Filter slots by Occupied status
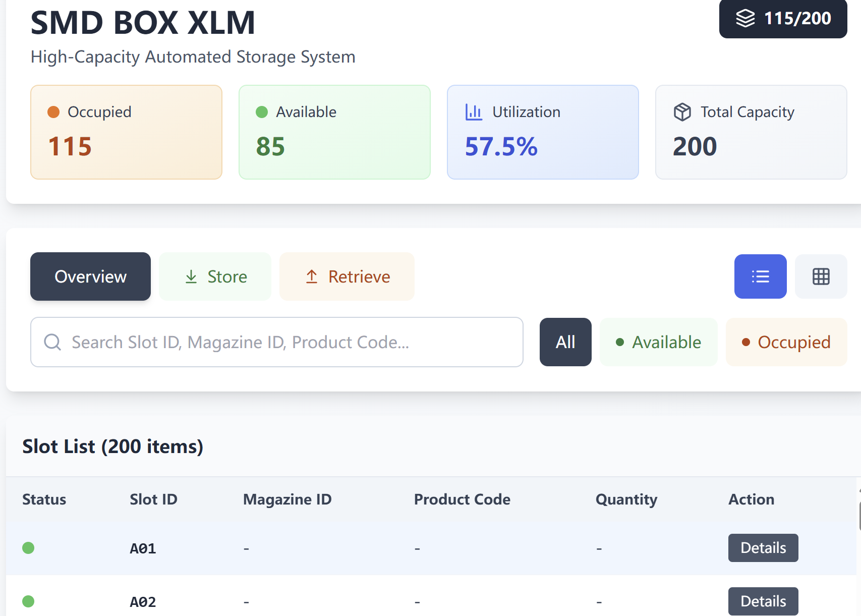The image size is (861, 616). 786,342
